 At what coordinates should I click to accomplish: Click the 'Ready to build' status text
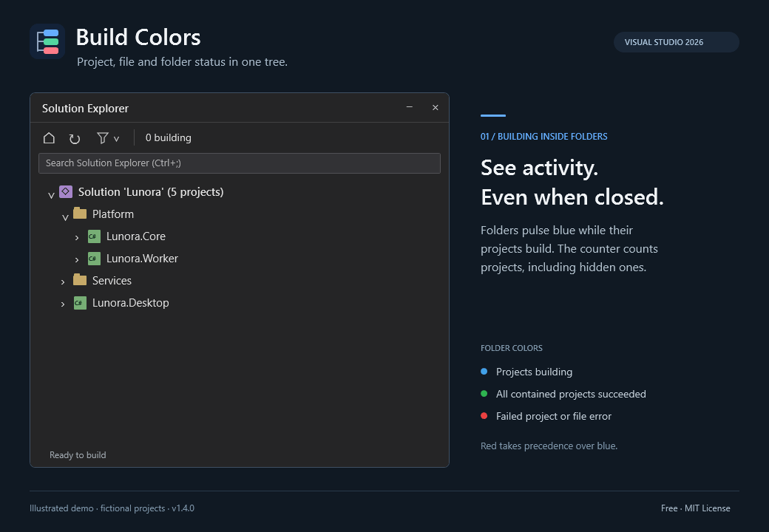(78, 455)
